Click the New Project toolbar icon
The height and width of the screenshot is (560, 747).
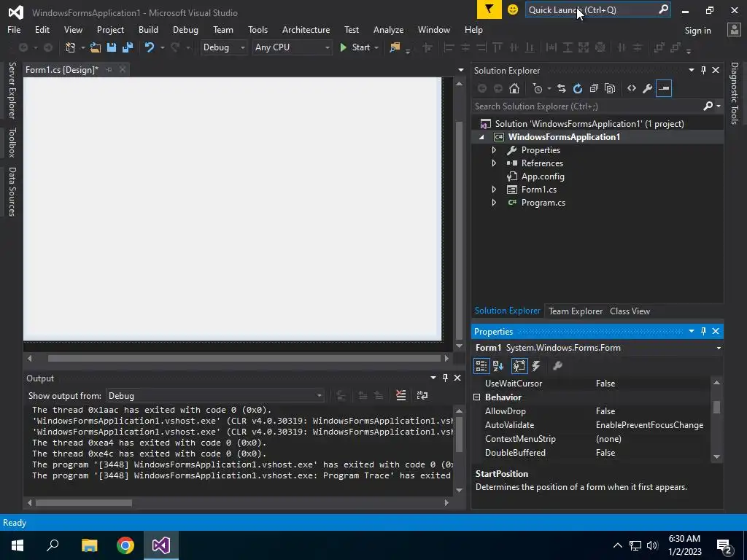[71, 47]
